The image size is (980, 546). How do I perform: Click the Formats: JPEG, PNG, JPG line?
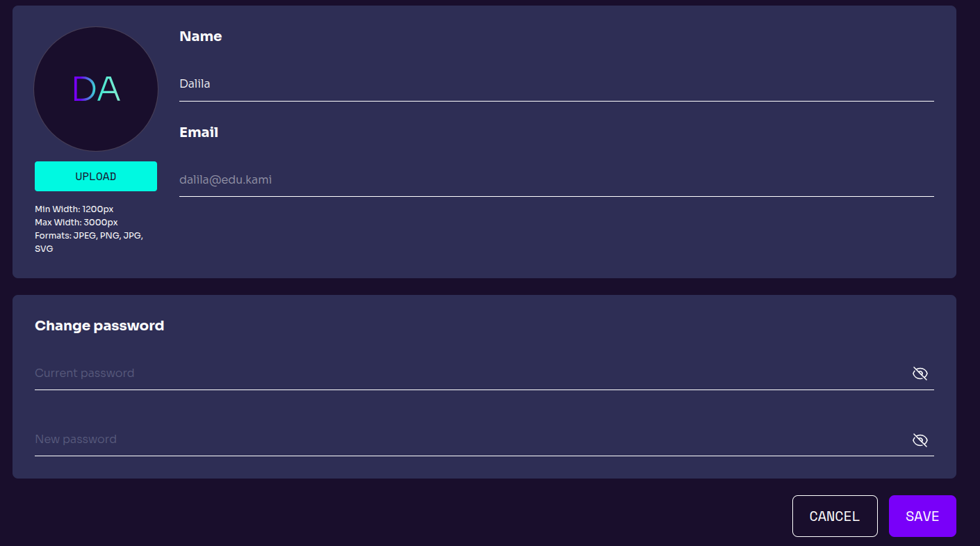tap(89, 236)
